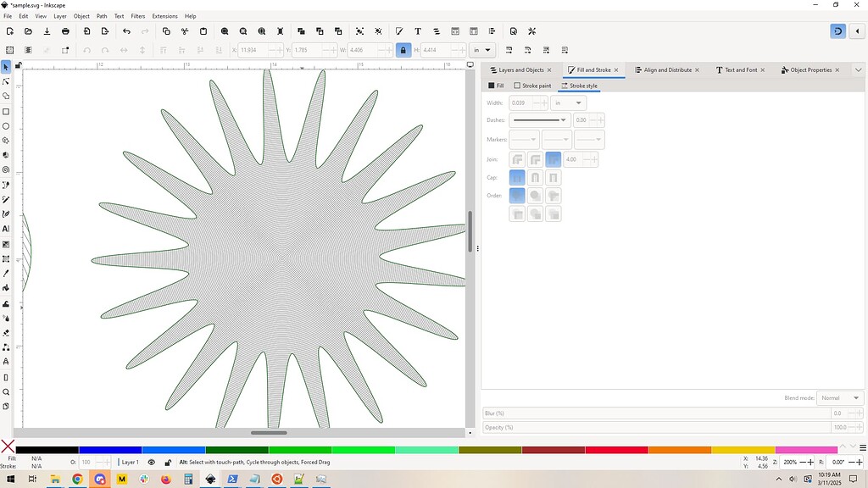Screen dimensions: 868x488
Task: Open the File menu
Action: (8, 16)
